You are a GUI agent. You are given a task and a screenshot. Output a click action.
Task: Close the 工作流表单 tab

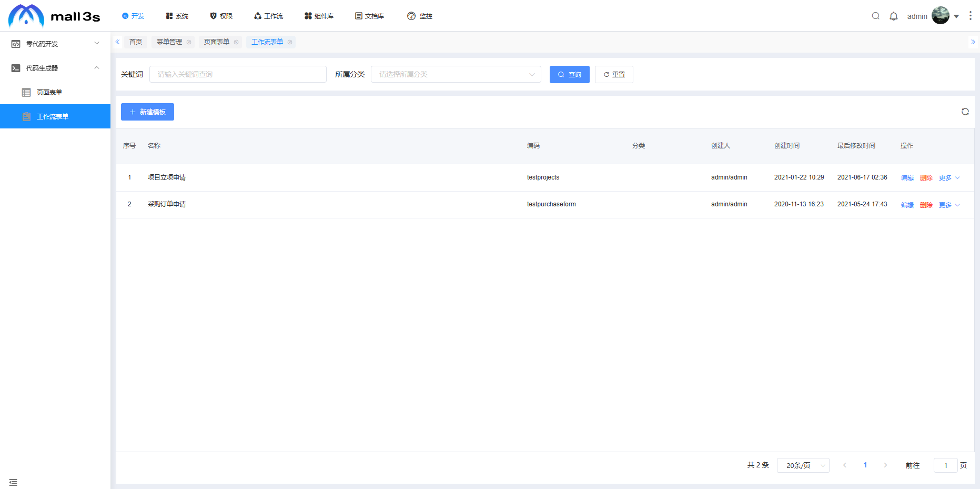click(x=290, y=42)
